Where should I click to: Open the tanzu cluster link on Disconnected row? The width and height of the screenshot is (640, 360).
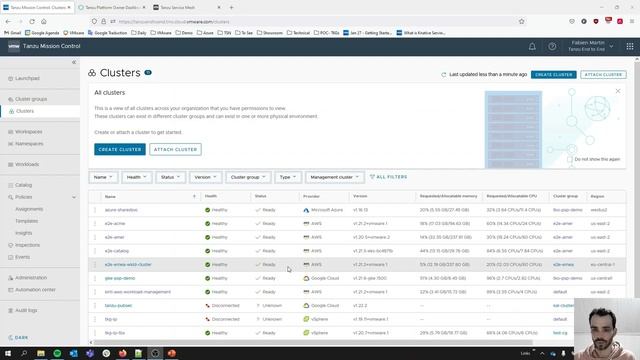[118, 306]
